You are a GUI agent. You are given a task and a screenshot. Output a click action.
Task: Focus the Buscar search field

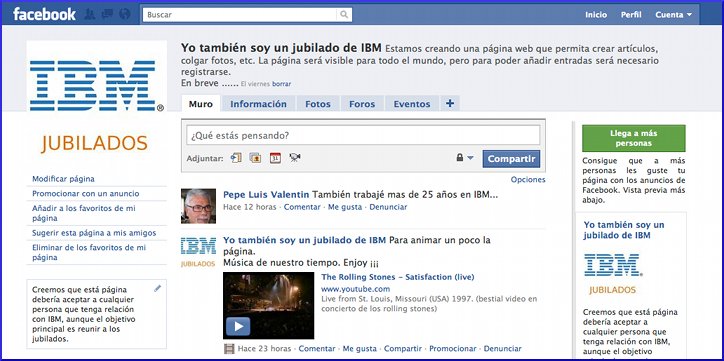coord(240,14)
